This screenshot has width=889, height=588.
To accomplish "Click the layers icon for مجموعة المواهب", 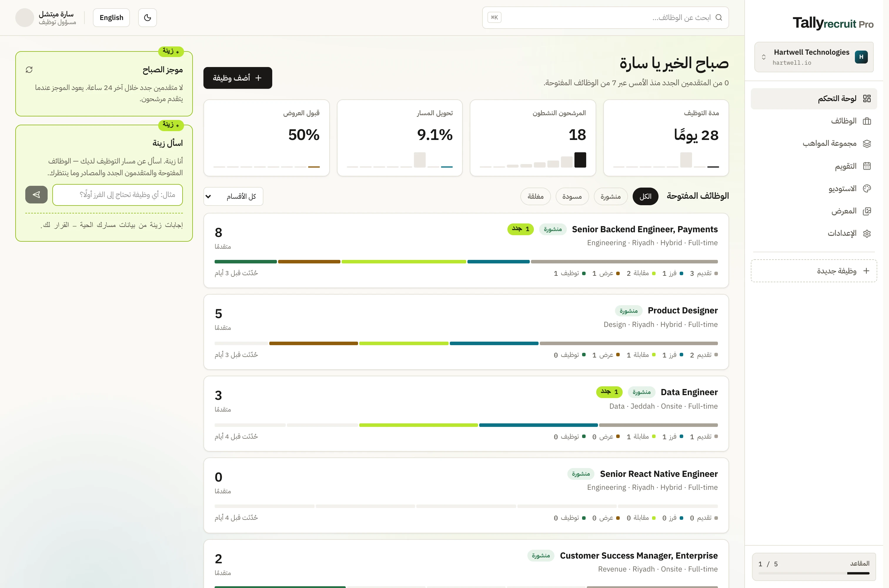I will 866,144.
